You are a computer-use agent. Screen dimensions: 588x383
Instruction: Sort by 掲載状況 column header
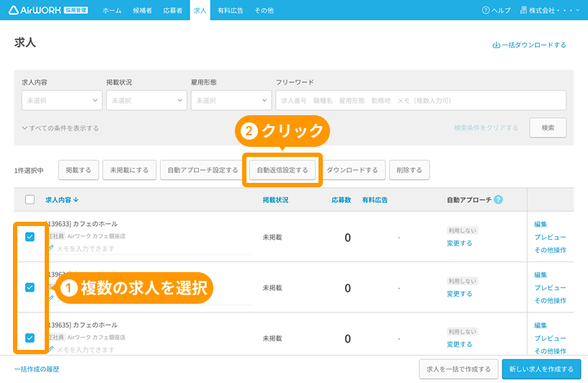(x=275, y=199)
